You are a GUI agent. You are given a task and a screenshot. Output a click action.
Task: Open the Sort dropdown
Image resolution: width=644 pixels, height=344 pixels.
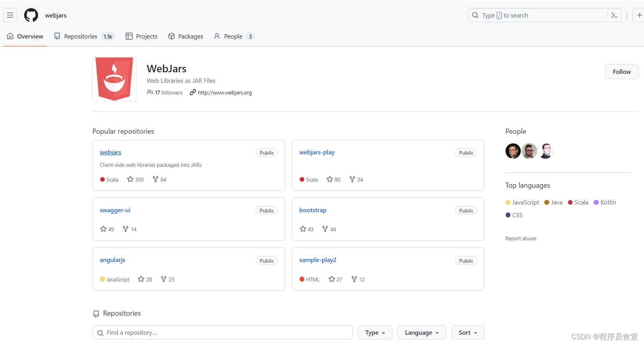click(x=468, y=332)
